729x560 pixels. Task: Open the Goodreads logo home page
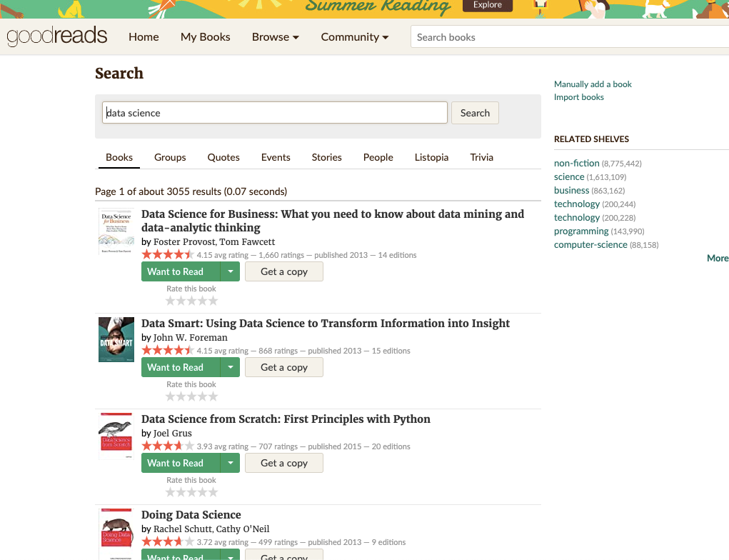pyautogui.click(x=56, y=36)
